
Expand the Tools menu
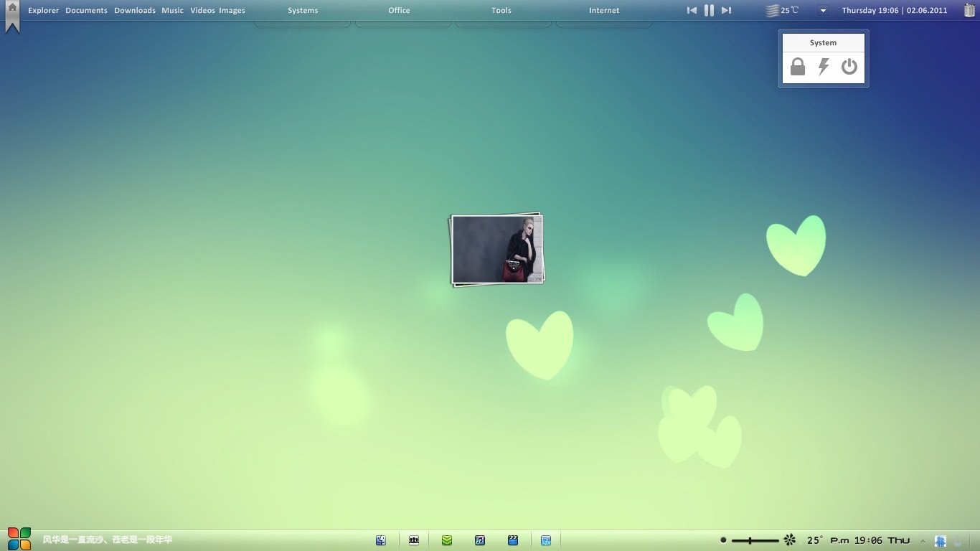click(501, 11)
